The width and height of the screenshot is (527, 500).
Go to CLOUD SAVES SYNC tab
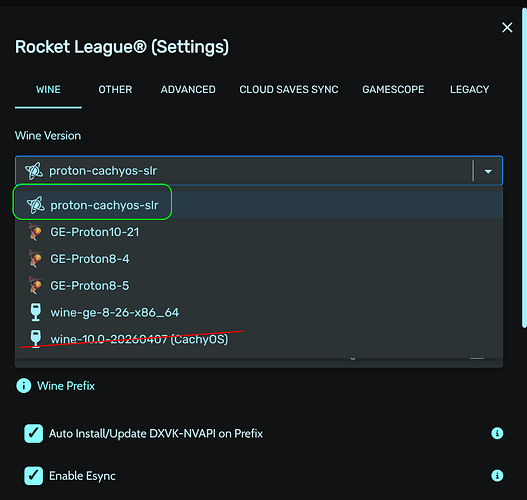pyautogui.click(x=289, y=89)
